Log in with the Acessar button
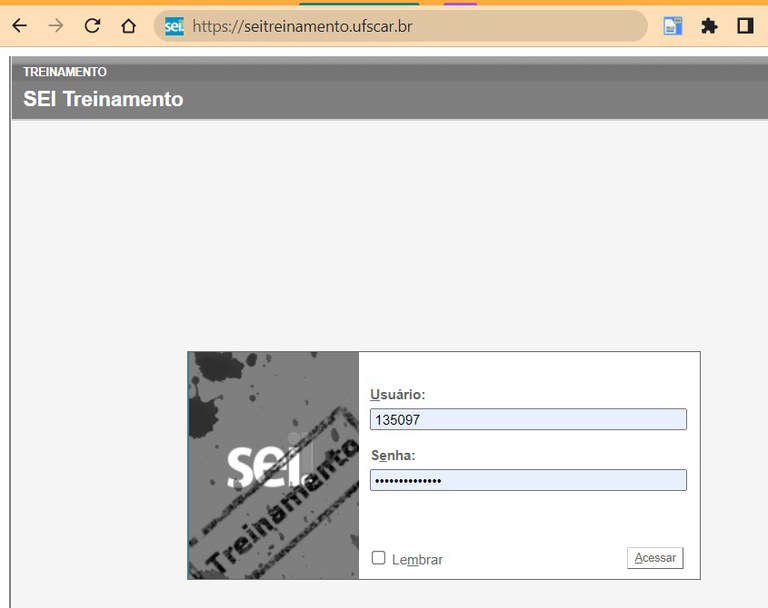The height and width of the screenshot is (608, 768). pos(655,558)
